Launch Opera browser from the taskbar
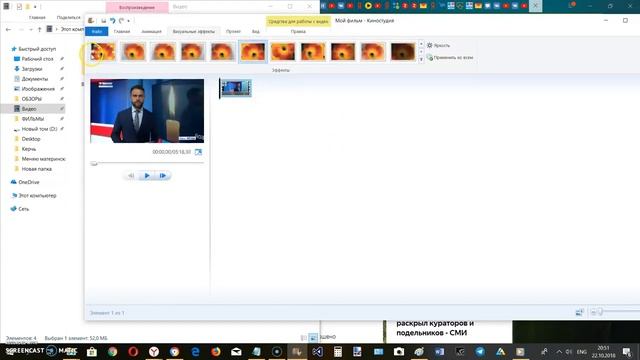The image size is (640, 360). 133,351
